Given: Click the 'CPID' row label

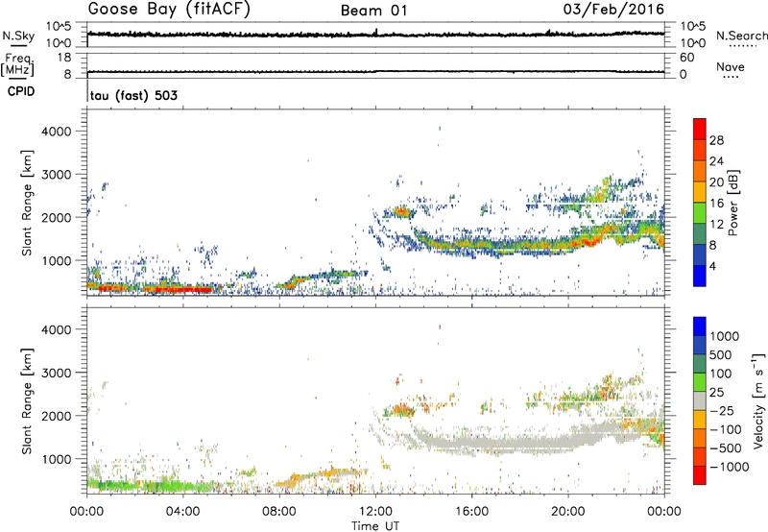Looking at the screenshot, I should point(21,91).
